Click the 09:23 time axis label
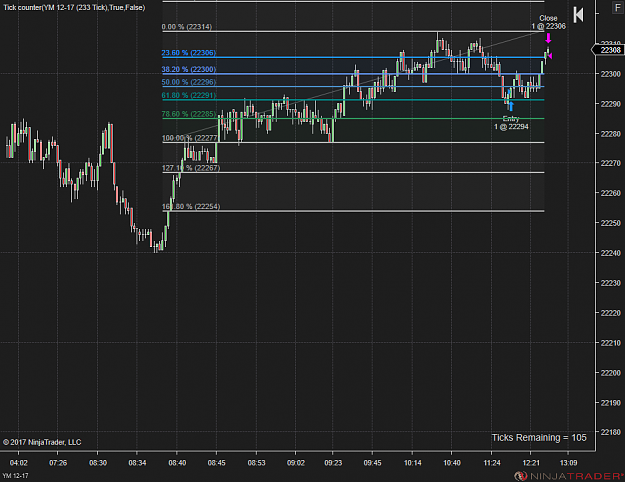This screenshot has width=625, height=482. pos(333,463)
